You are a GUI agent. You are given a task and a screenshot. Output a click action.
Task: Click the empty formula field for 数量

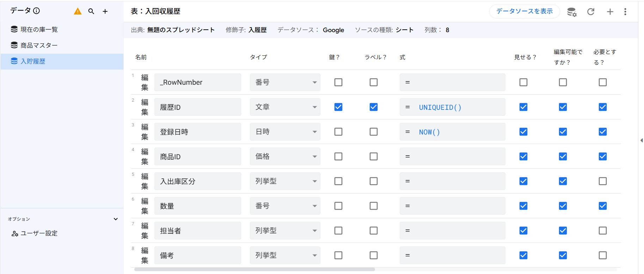[453, 206]
